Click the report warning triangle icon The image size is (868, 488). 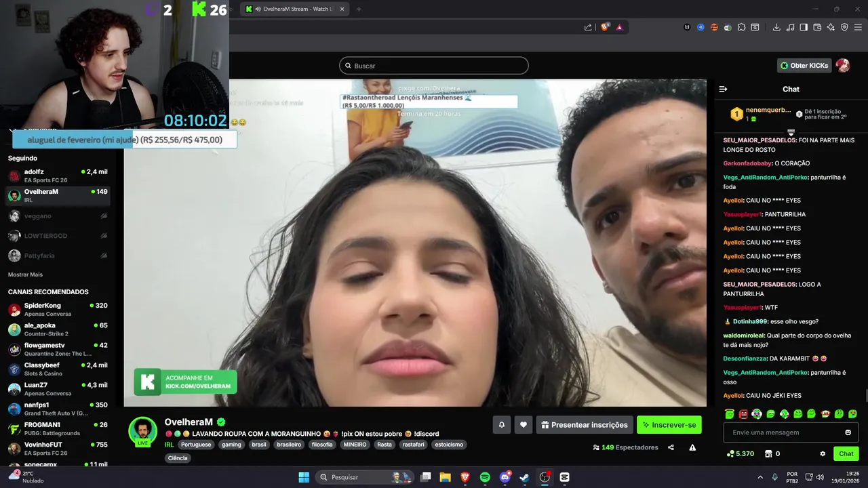point(692,447)
